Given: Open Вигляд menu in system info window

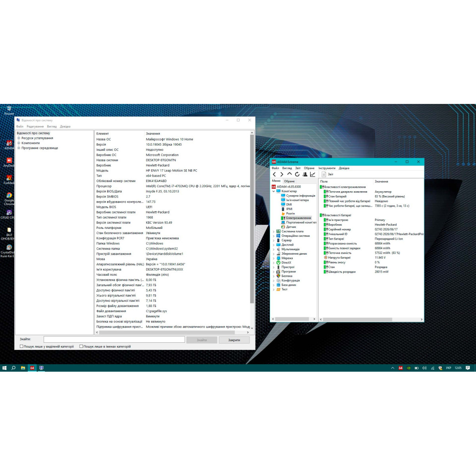Looking at the screenshot, I should pos(52,127).
